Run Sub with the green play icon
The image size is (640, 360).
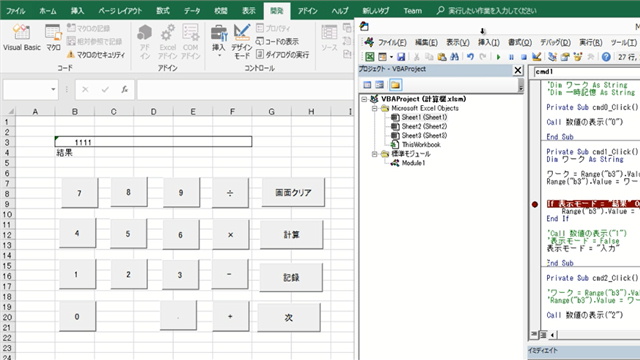pyautogui.click(x=498, y=57)
